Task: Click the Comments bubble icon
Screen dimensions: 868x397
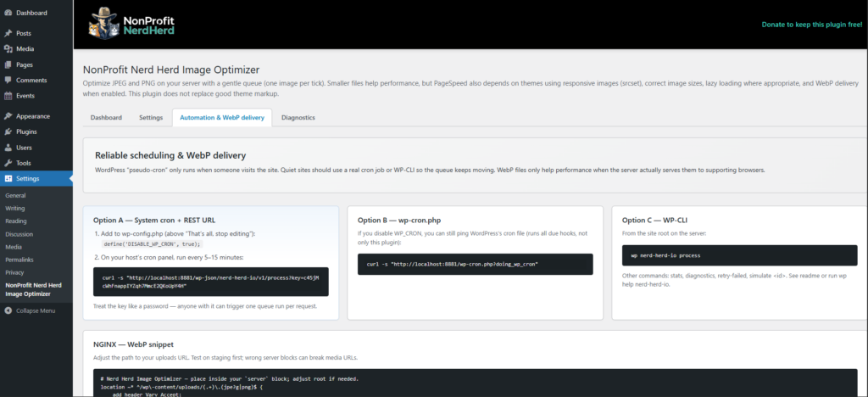Action: tap(8, 80)
